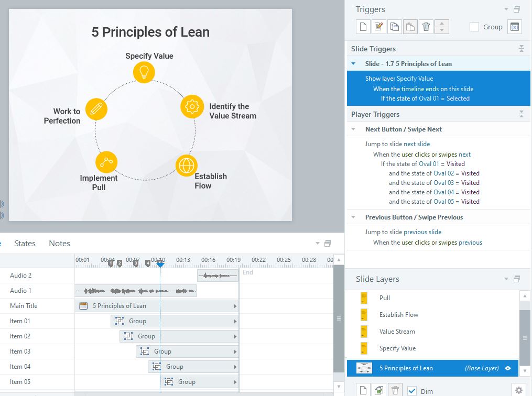Image resolution: width=532 pixels, height=396 pixels.
Task: Open Triggers panel dropdown arrow
Action: tap(506, 9)
